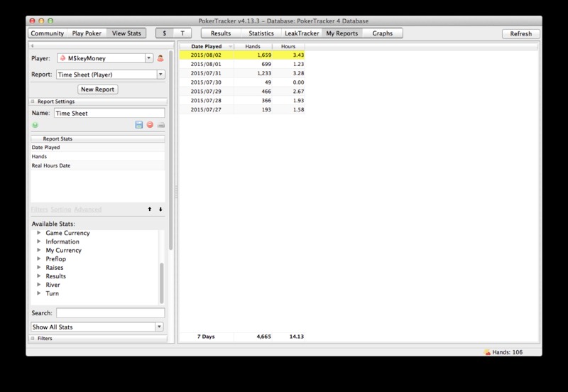Screen dimensions: 568x392
Task: Delete the report with red minus icon
Action: click(150, 124)
